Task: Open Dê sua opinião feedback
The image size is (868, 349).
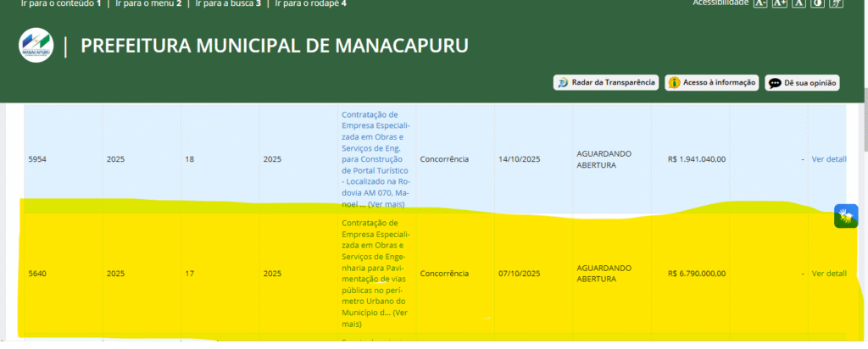Action: click(802, 82)
